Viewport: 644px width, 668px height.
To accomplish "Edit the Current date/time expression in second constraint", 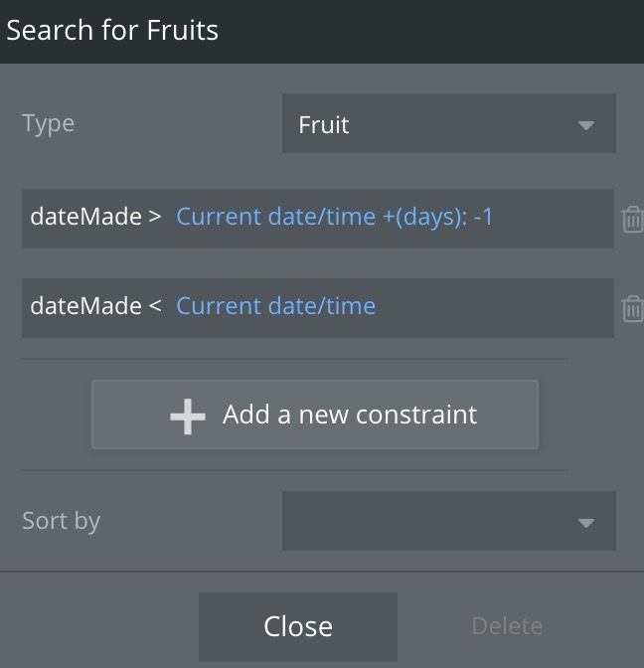I will pyautogui.click(x=276, y=306).
